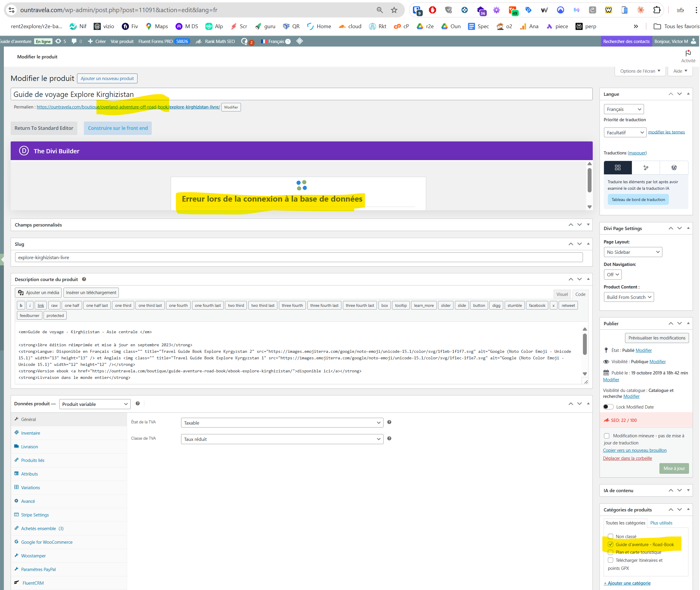Viewport: 700px width, 590px height.
Task: Click the Divi Builder panel scrollbar
Action: (589, 181)
